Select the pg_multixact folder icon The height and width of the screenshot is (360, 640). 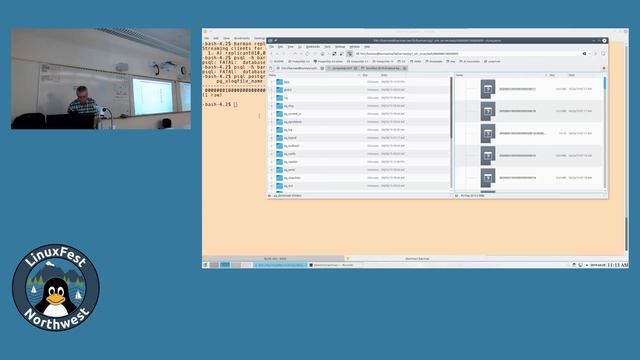tap(280, 146)
